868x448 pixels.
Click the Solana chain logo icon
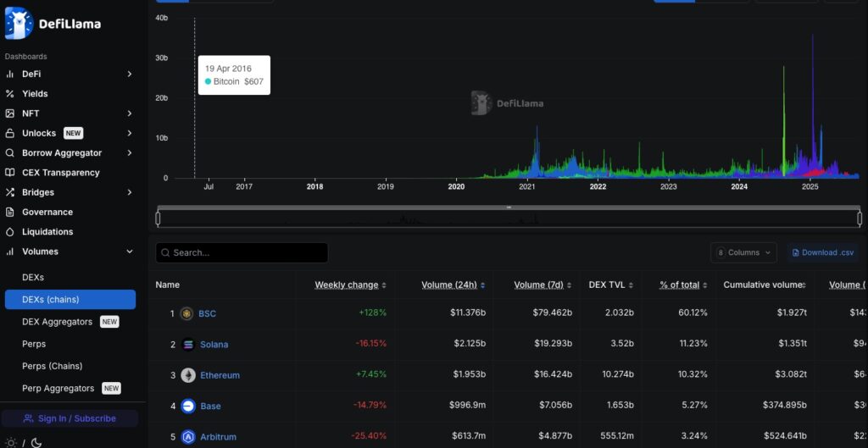click(x=188, y=345)
